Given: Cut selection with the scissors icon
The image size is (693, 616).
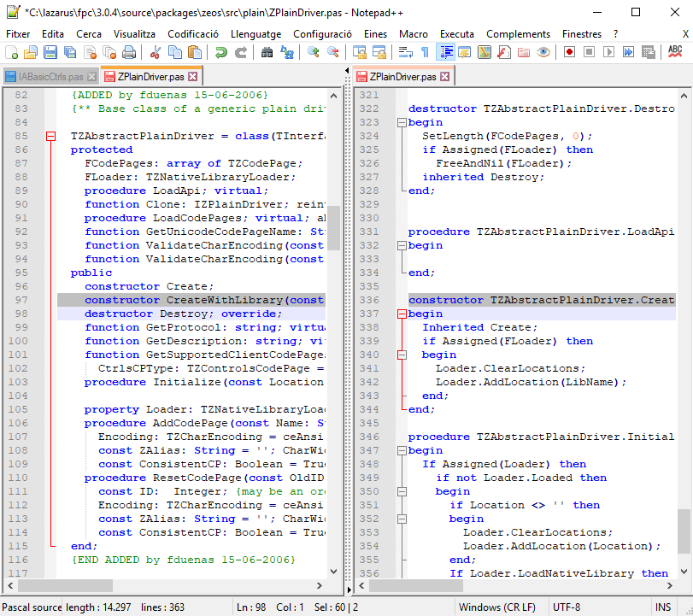Looking at the screenshot, I should 155,52.
